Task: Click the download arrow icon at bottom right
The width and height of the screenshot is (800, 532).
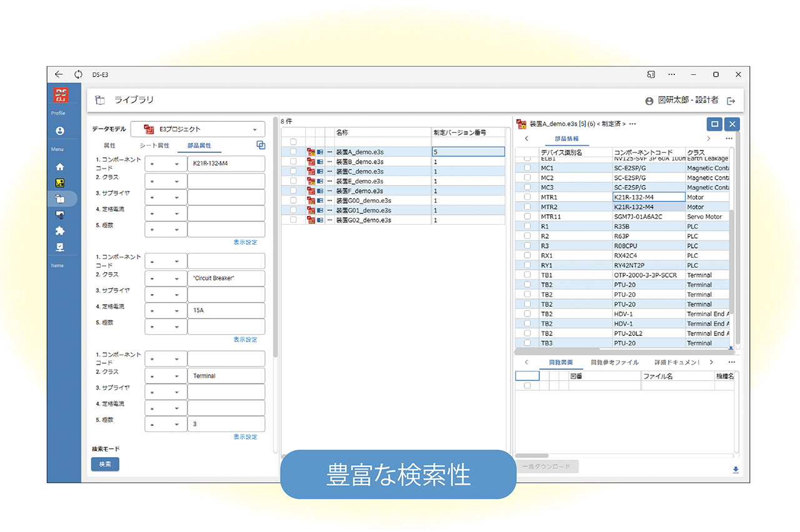Action: pos(736,470)
